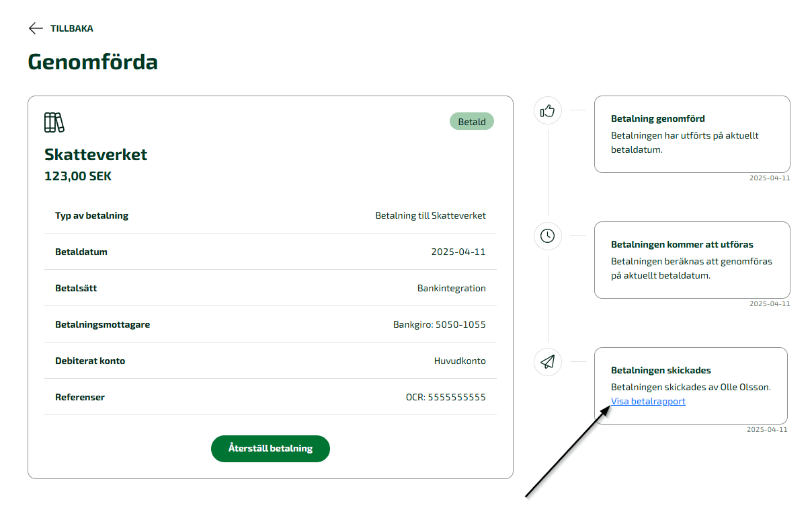Click the Betalsätt row label
This screenshot has width=812, height=508.
coord(76,289)
